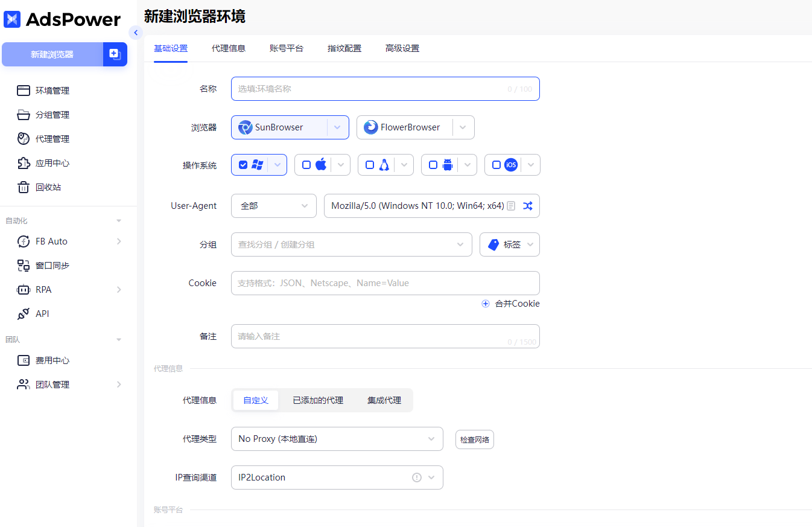This screenshot has height=527, width=812.
Task: Open Linux version dropdown arrow
Action: point(404,165)
